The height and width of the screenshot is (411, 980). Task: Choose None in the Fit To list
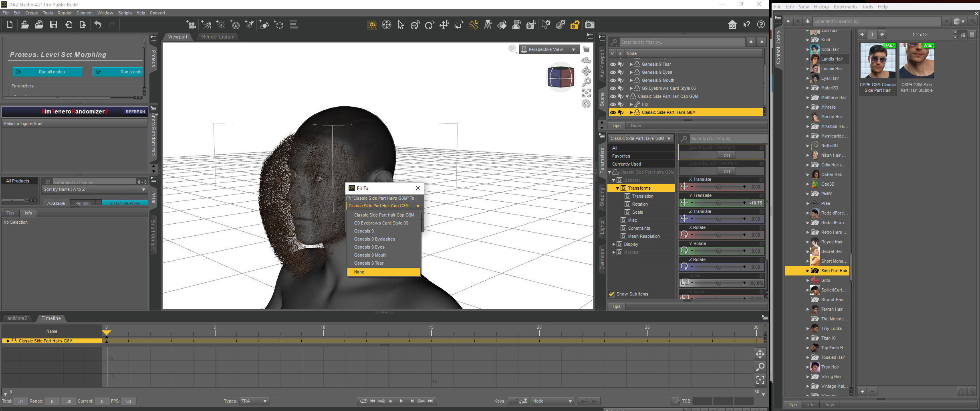pos(383,272)
